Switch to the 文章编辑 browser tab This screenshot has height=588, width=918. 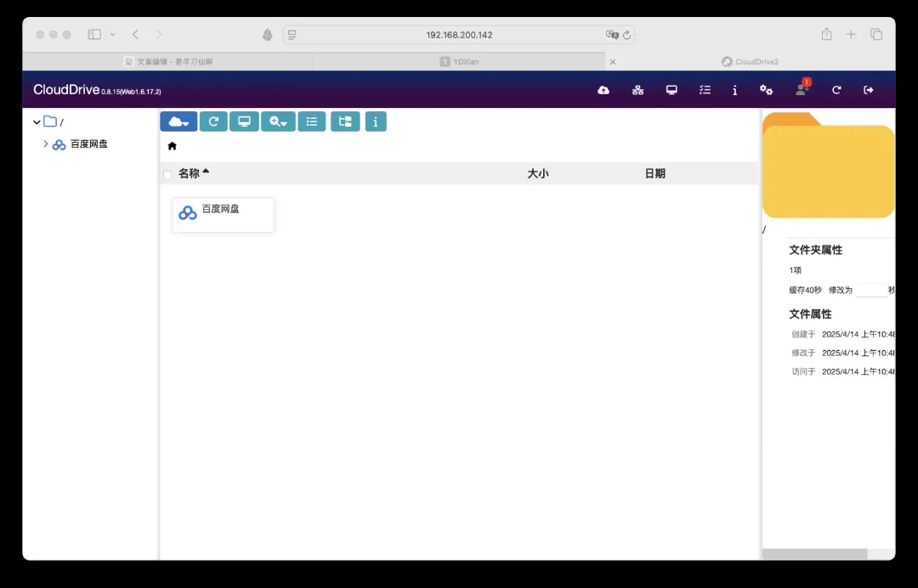pos(170,62)
